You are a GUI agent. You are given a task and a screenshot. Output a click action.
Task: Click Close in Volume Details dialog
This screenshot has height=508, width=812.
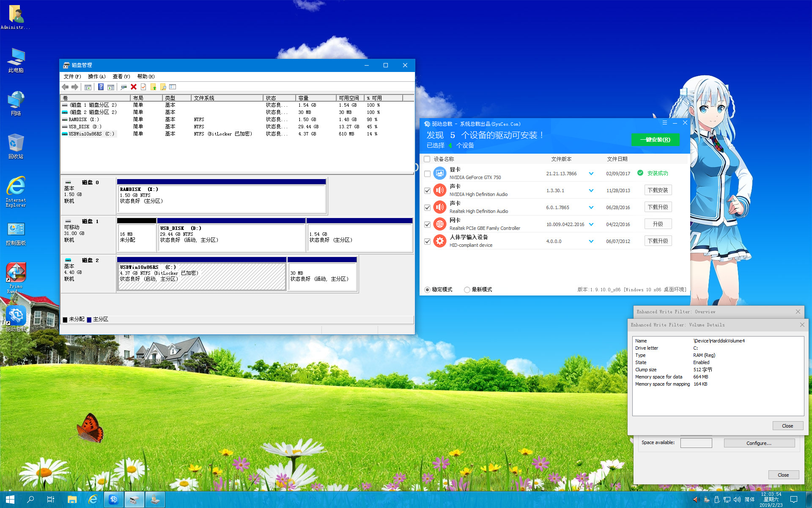point(787,426)
